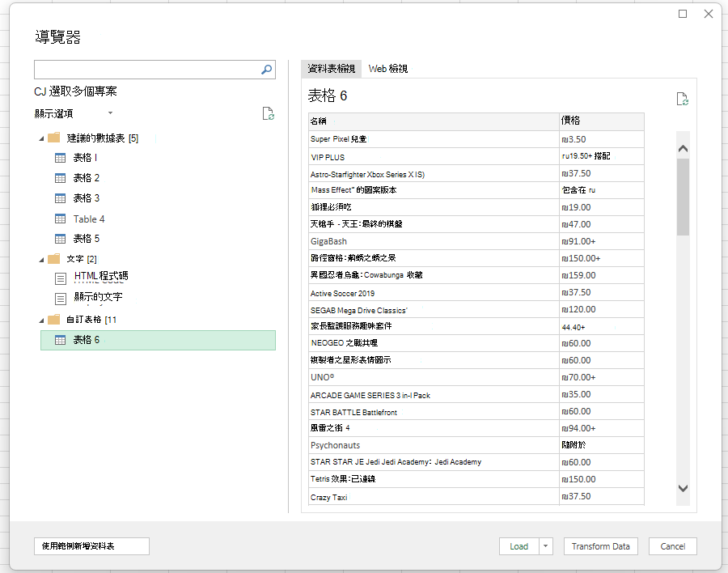This screenshot has height=573, width=728.
Task: Open the 顯示選項 dropdown
Action: (x=110, y=113)
